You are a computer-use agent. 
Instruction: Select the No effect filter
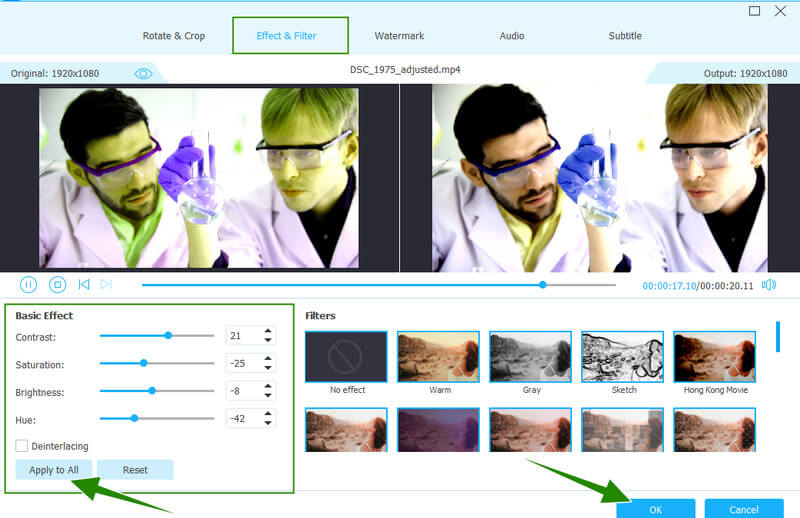point(346,357)
